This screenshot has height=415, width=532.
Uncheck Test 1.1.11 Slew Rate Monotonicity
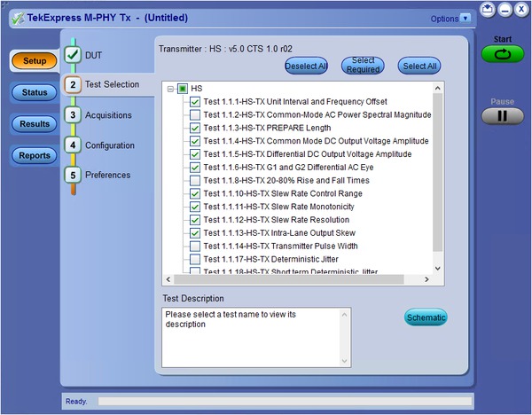(x=195, y=207)
